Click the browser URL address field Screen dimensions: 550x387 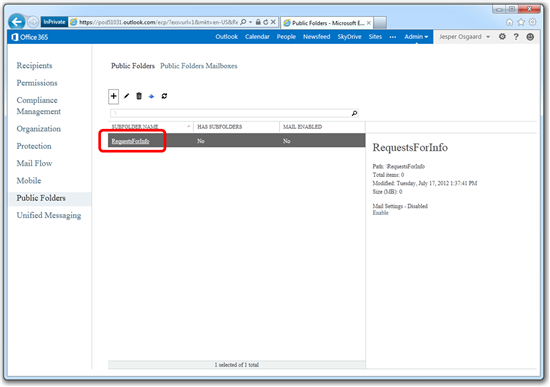[158, 22]
